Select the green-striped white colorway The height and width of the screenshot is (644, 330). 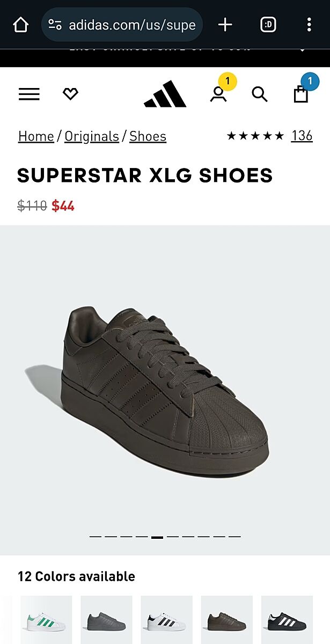point(46,620)
